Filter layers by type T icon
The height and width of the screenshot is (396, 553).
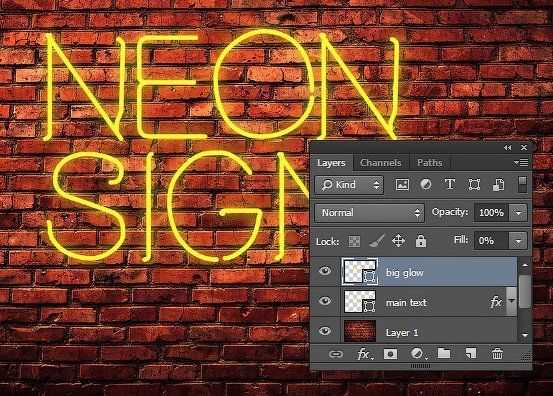click(450, 184)
